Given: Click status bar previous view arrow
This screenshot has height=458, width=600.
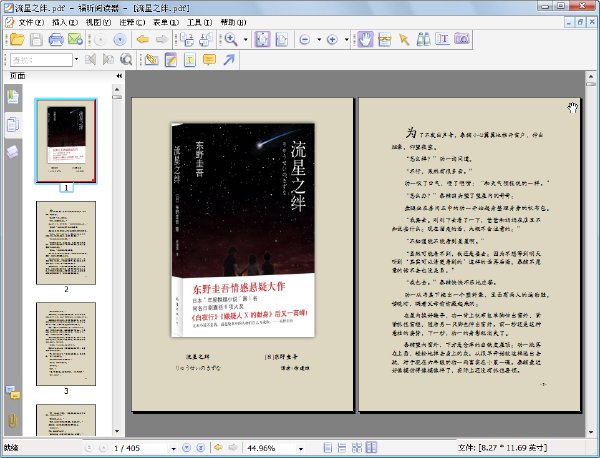Looking at the screenshot, I should coord(218,448).
